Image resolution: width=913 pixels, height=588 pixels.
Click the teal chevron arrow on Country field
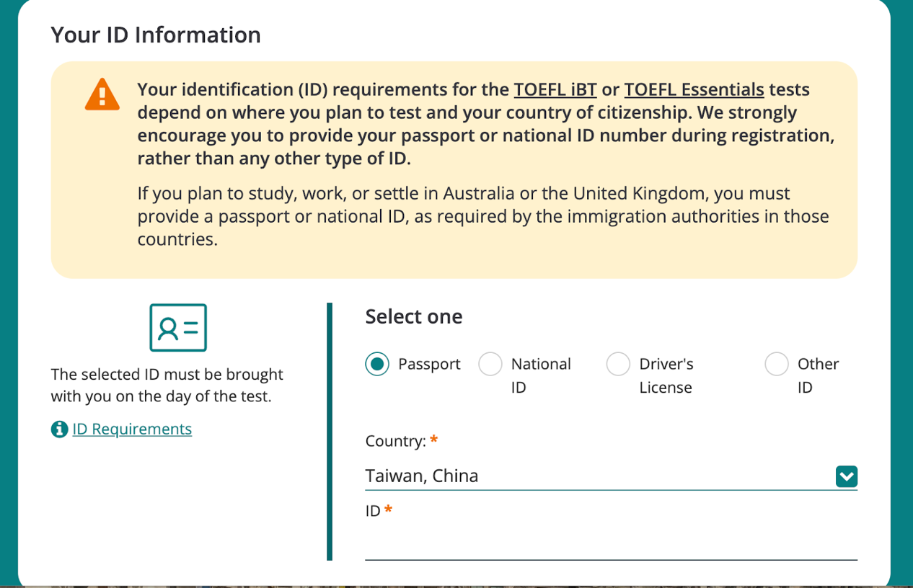[846, 476]
